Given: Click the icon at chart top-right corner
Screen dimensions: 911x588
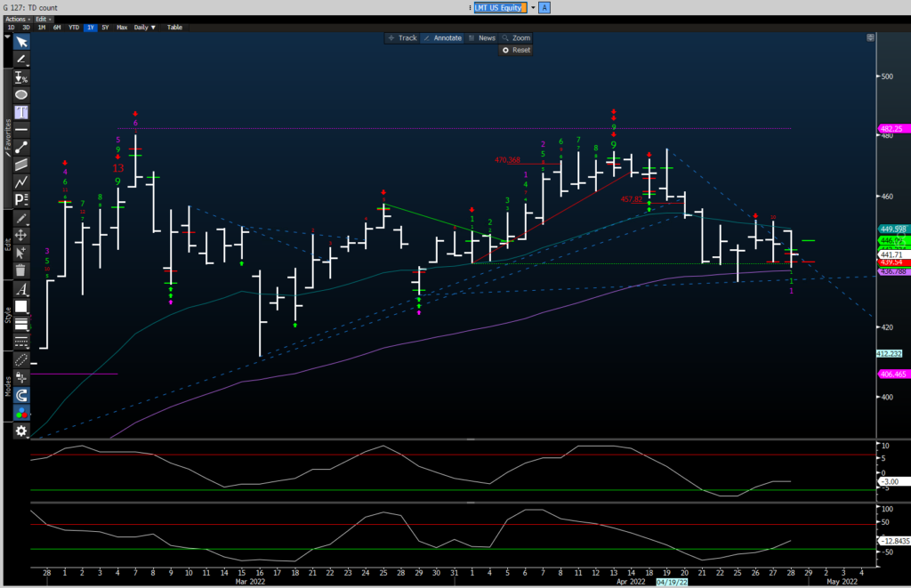Looking at the screenshot, I should 870,37.
